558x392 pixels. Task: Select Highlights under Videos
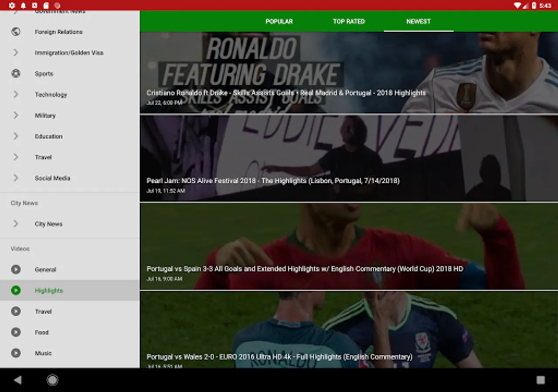click(x=70, y=291)
